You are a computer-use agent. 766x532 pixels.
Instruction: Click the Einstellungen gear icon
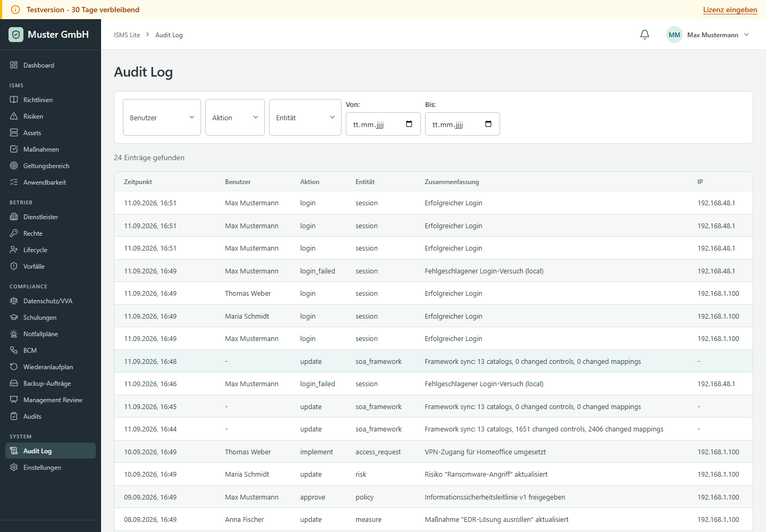14,467
